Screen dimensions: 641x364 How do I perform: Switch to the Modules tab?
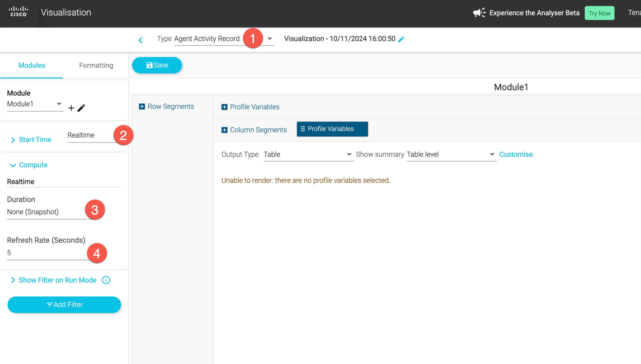(x=32, y=65)
